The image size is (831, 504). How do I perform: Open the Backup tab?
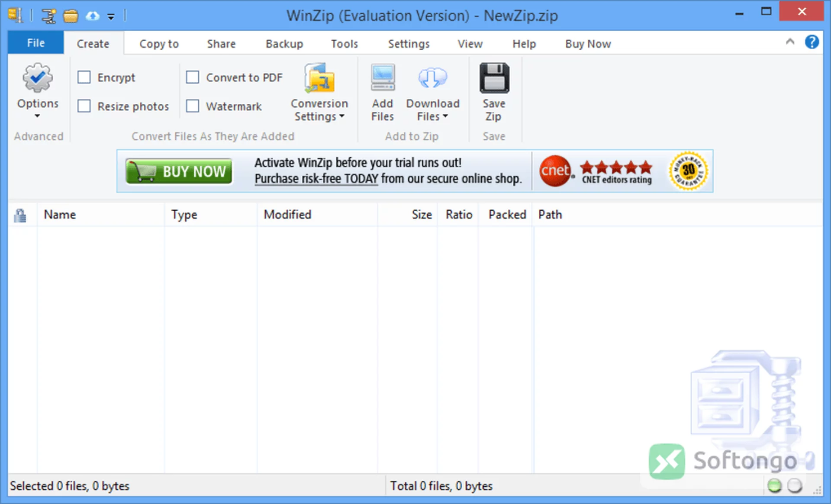click(284, 44)
